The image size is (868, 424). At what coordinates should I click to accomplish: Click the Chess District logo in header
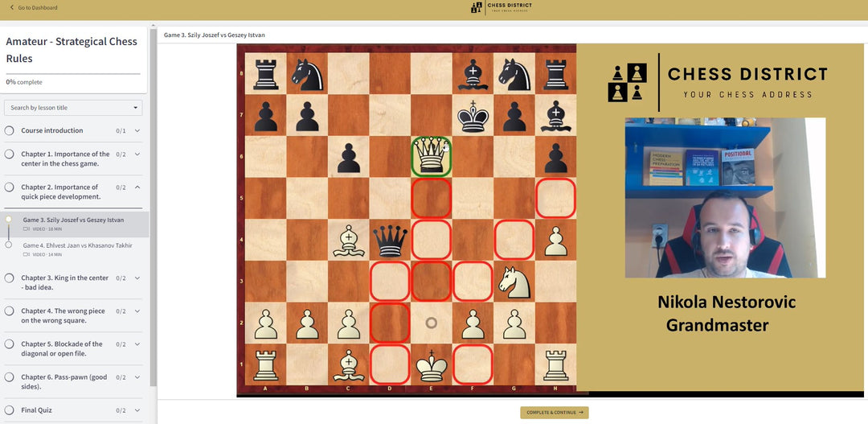click(x=502, y=7)
